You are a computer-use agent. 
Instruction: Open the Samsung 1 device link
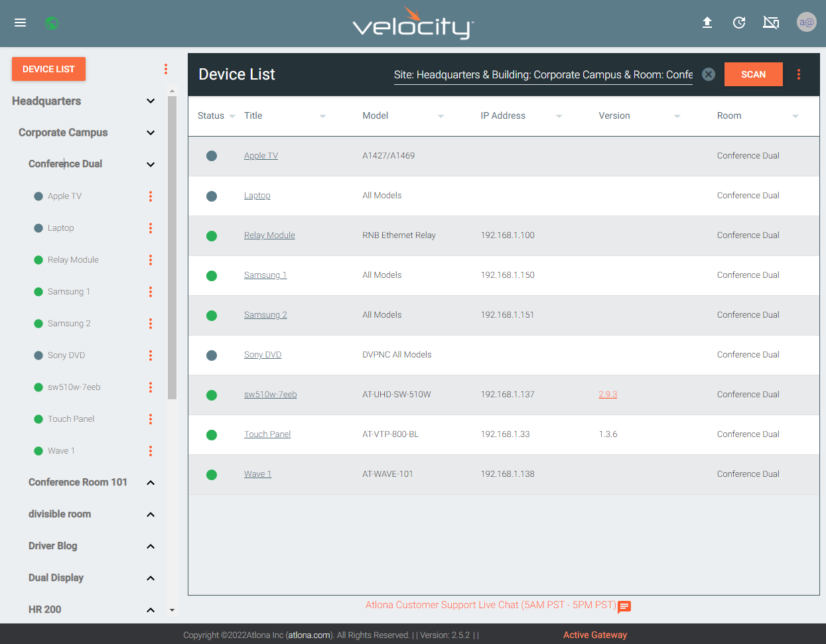265,275
